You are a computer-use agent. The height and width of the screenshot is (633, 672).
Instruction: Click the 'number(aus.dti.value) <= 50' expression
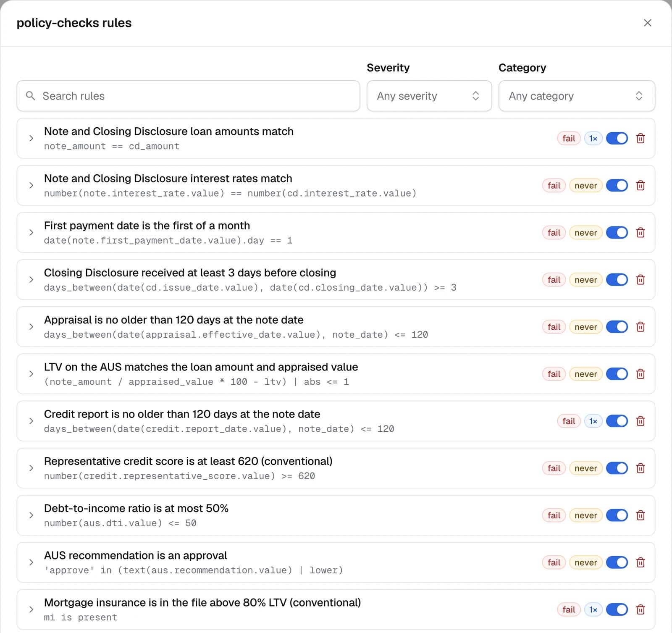pos(120,523)
